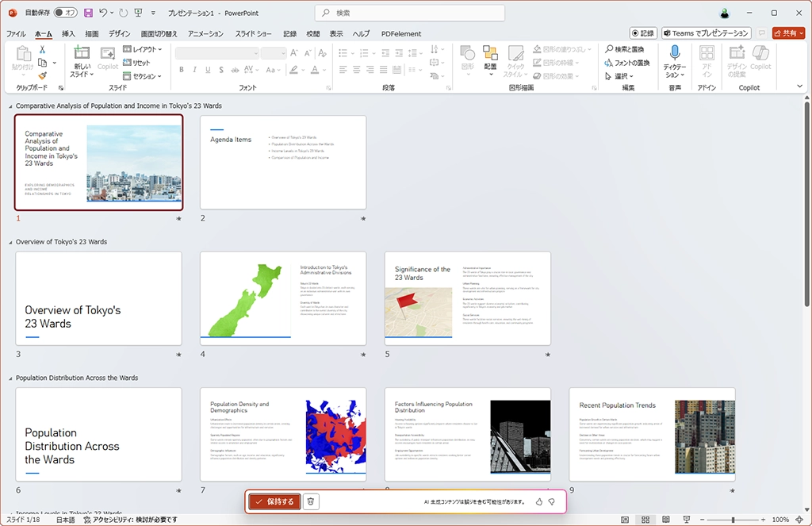The width and height of the screenshot is (812, 526).
Task: Open the Slide Show tab
Action: pyautogui.click(x=253, y=33)
